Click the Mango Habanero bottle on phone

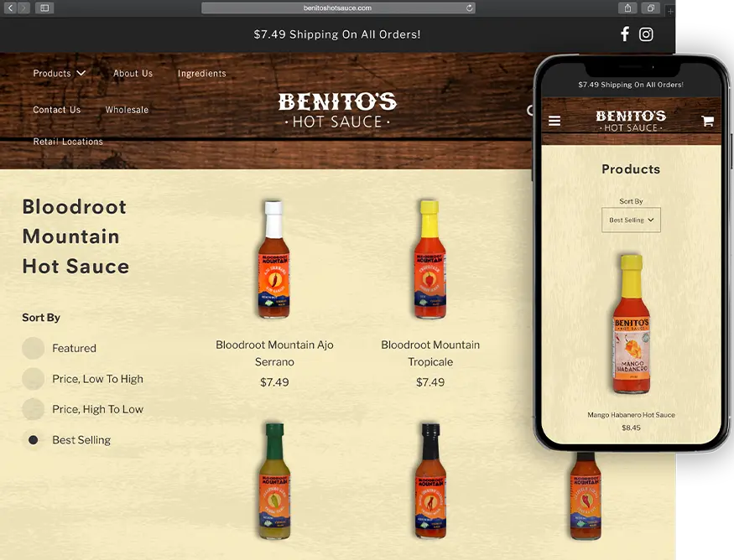(x=631, y=324)
